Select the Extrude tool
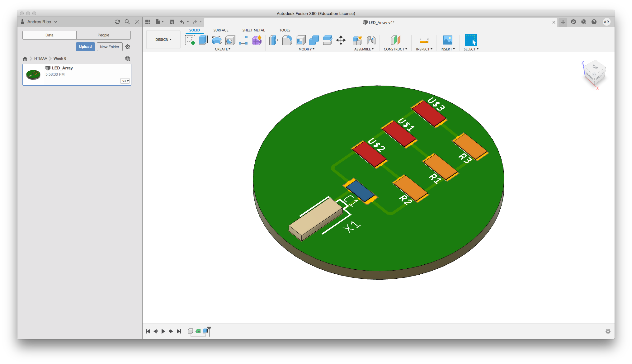632x364 pixels. coord(203,40)
